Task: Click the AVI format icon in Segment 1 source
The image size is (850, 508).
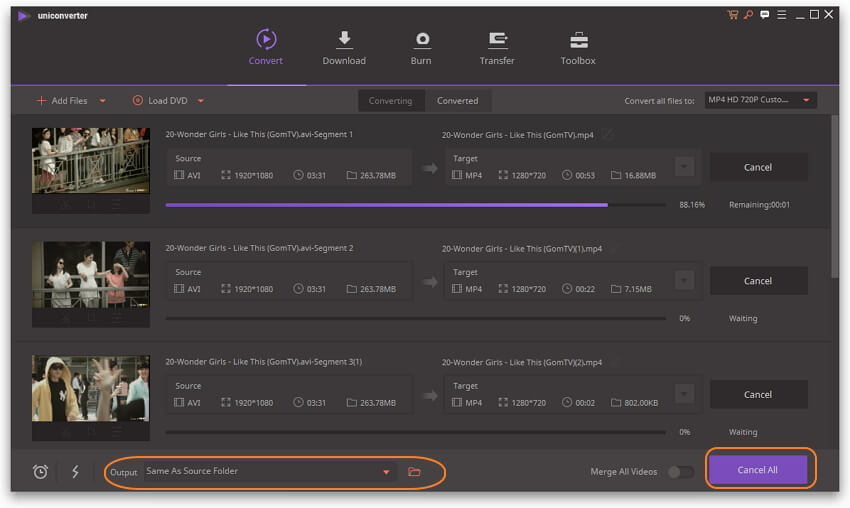Action: [x=179, y=175]
